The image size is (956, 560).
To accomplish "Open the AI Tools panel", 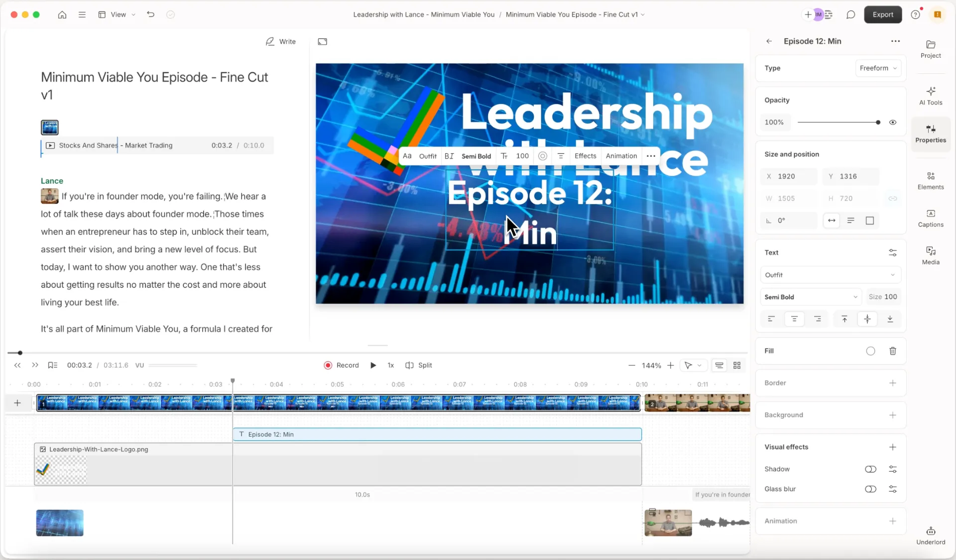I will [930, 96].
